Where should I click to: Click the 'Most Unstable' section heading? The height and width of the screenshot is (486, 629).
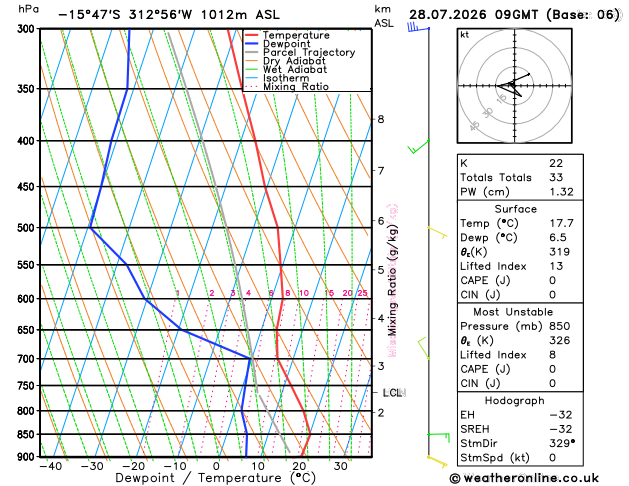pos(513,312)
